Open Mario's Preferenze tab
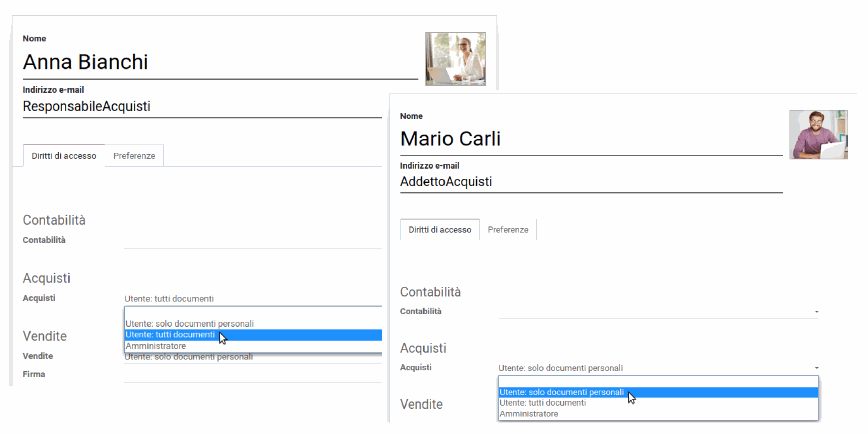Viewport: 868px width, 434px height. tap(508, 230)
